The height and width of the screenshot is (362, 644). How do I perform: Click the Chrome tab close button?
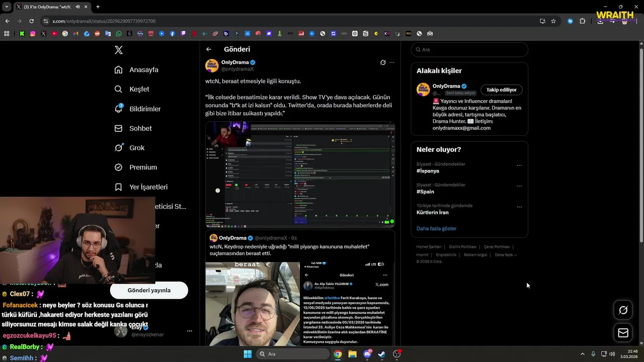point(87,7)
